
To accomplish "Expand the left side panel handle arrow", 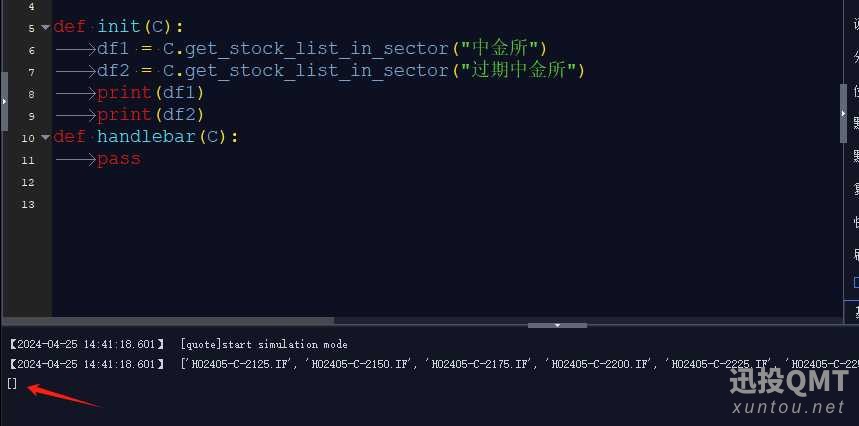I will [4, 101].
